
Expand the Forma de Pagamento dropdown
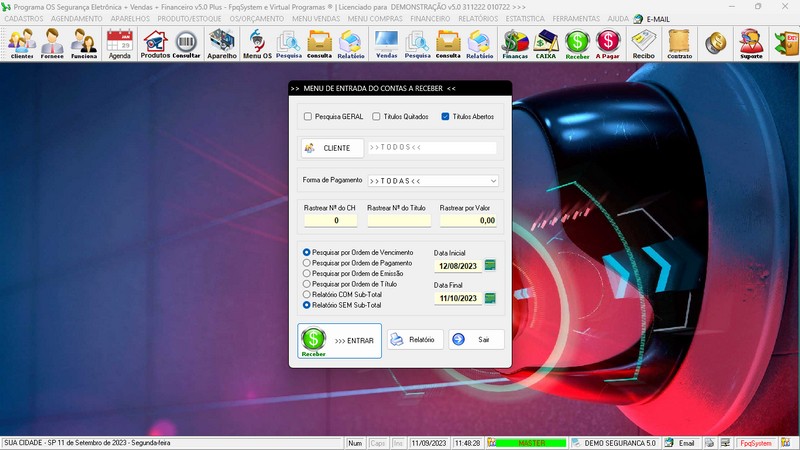[493, 181]
